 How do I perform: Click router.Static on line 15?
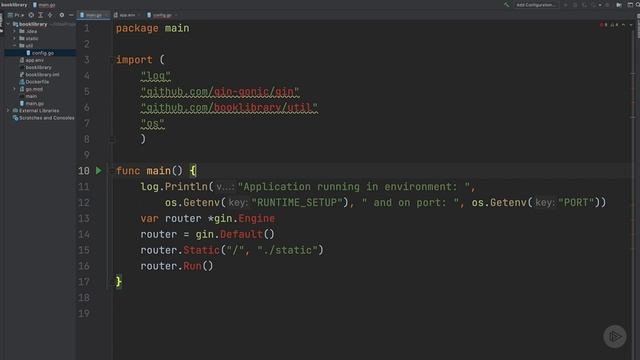pyautogui.click(x=180, y=250)
